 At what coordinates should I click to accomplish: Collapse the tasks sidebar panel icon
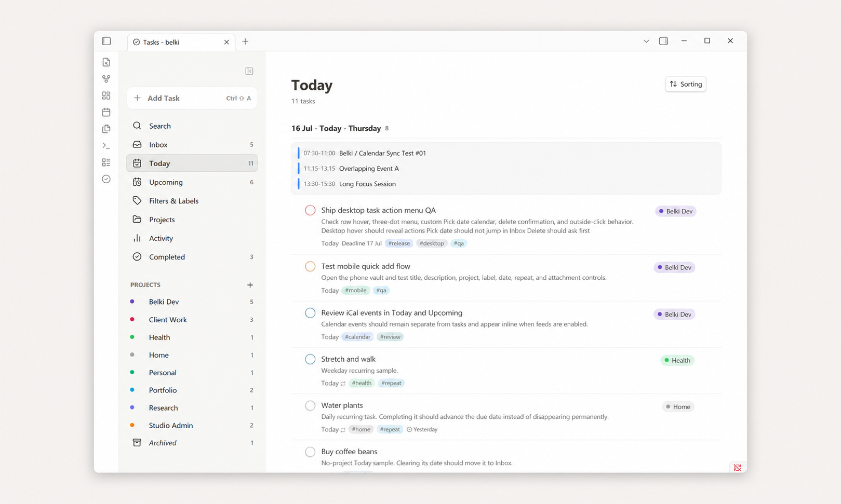coord(249,71)
